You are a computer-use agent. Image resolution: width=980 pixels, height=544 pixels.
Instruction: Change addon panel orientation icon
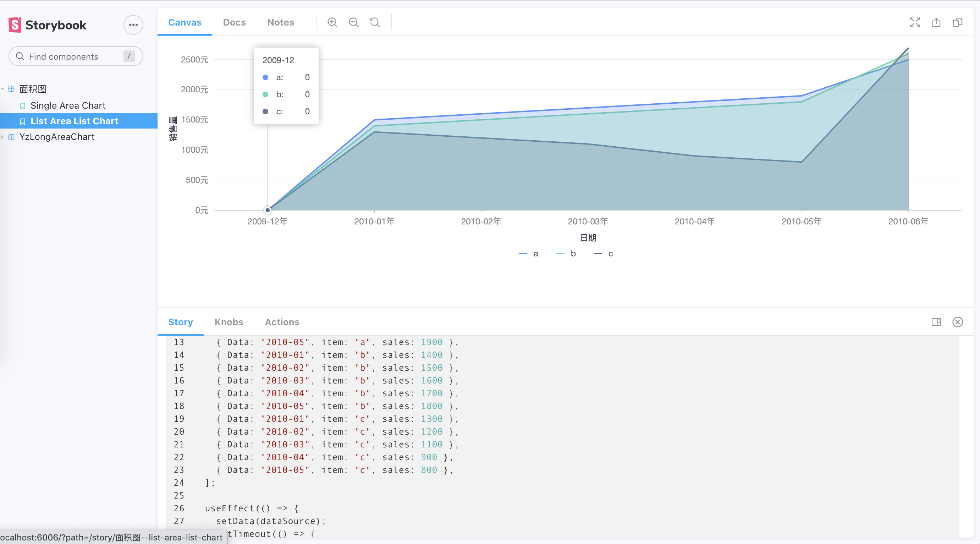[x=936, y=322]
